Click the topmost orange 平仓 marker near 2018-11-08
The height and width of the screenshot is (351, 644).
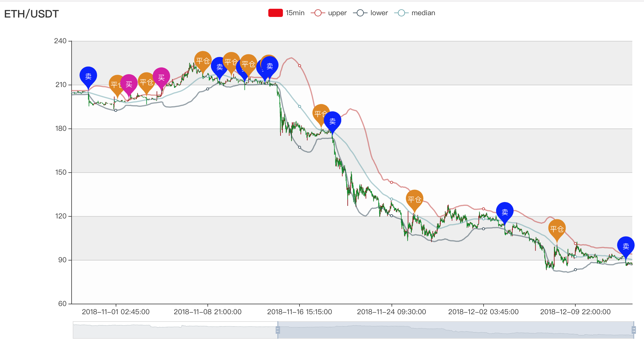[203, 61]
